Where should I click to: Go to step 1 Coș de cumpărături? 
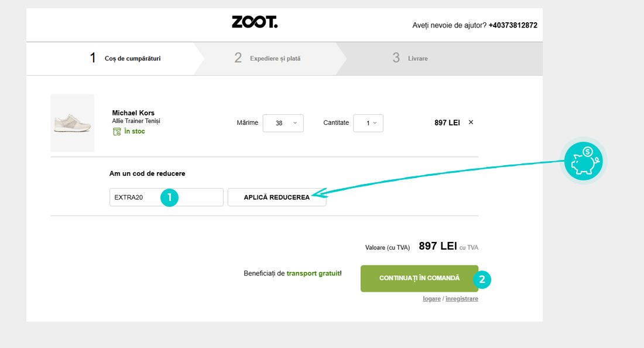pos(125,59)
